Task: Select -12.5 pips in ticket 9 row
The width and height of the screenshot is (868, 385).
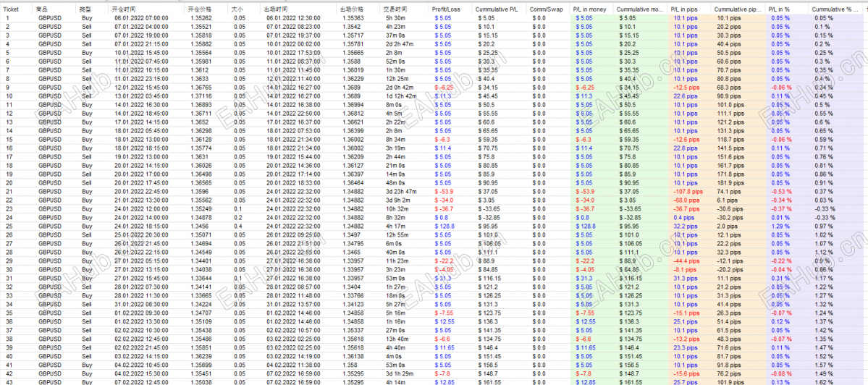Action: coord(685,88)
